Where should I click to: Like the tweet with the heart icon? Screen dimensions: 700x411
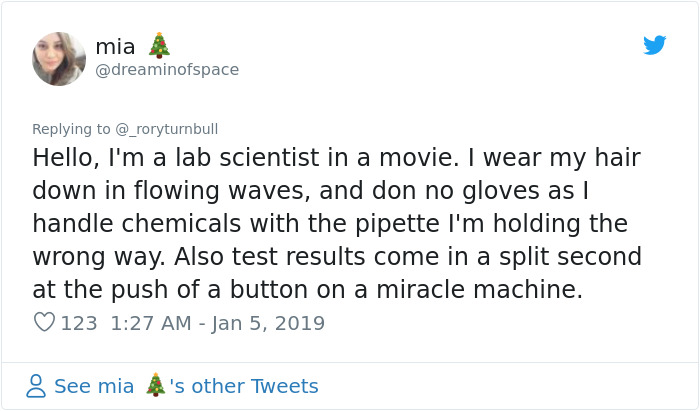pyautogui.click(x=44, y=323)
